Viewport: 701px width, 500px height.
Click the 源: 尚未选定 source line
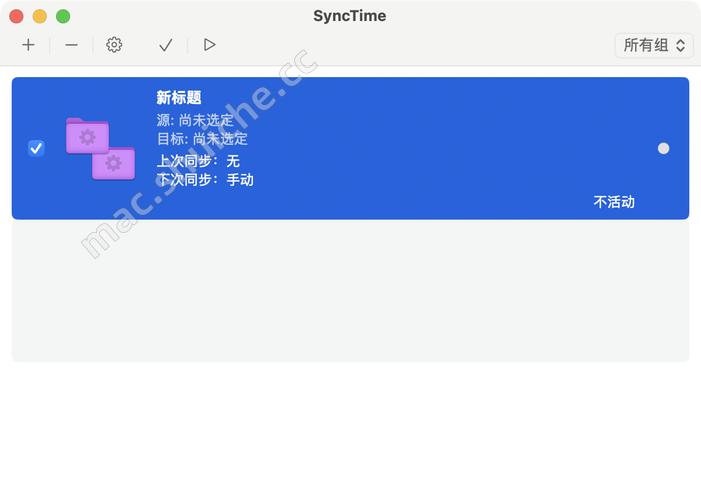pyautogui.click(x=195, y=120)
